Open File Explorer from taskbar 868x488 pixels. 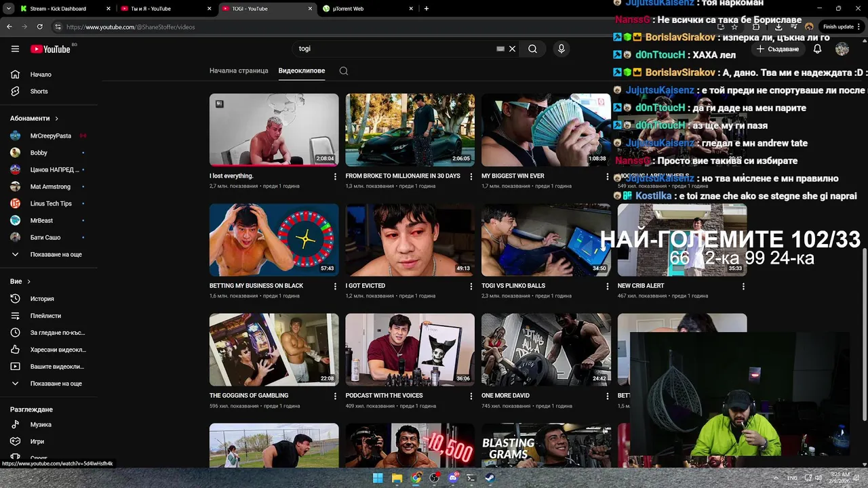397,478
